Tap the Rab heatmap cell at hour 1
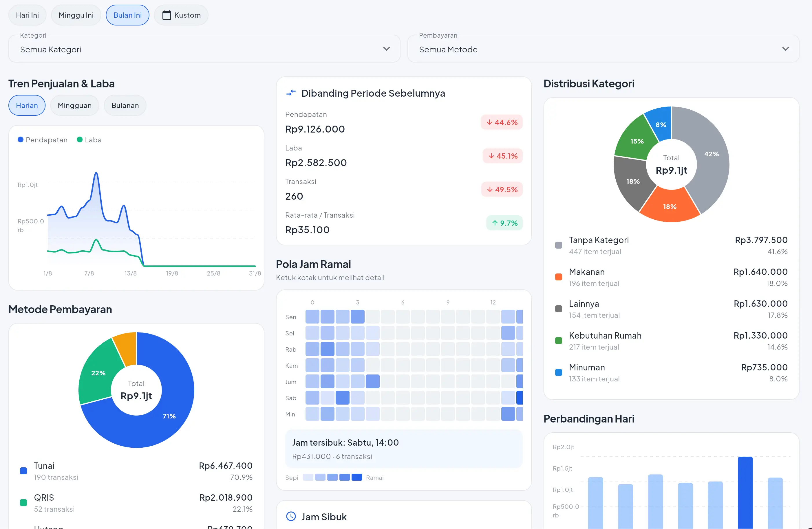Image resolution: width=812 pixels, height=529 pixels. (328, 349)
